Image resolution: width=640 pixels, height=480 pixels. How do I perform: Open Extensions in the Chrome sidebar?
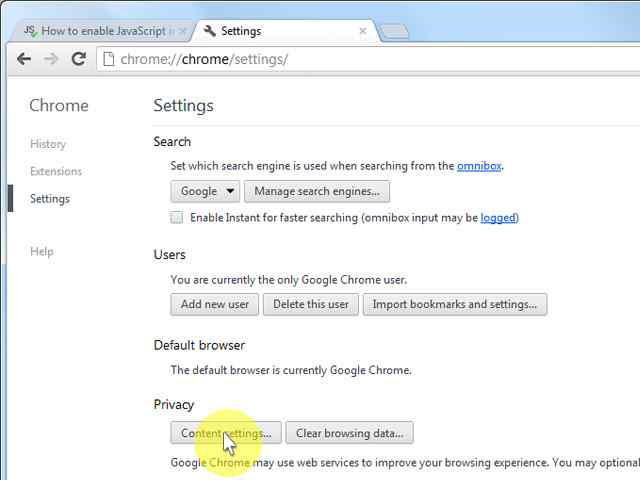[x=56, y=171]
